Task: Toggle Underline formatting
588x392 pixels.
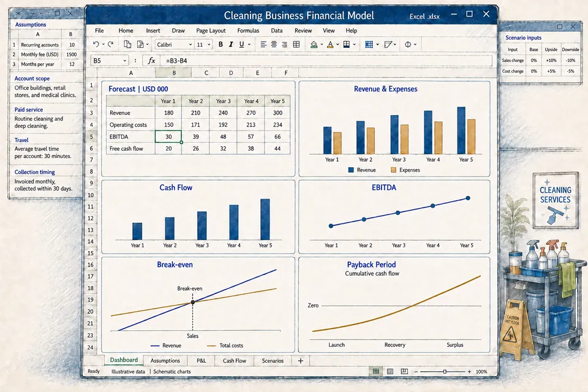Action: tap(241, 44)
